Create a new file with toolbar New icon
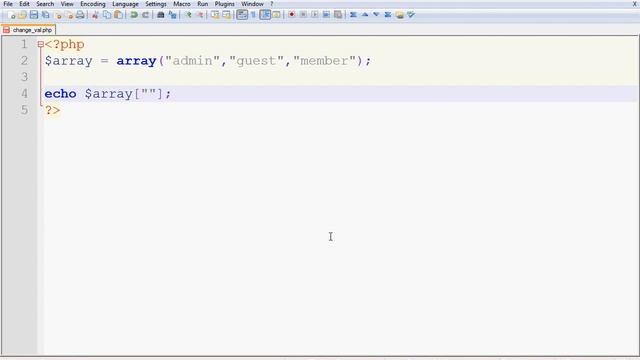Viewport: 640px width, 360px height. click(11, 15)
